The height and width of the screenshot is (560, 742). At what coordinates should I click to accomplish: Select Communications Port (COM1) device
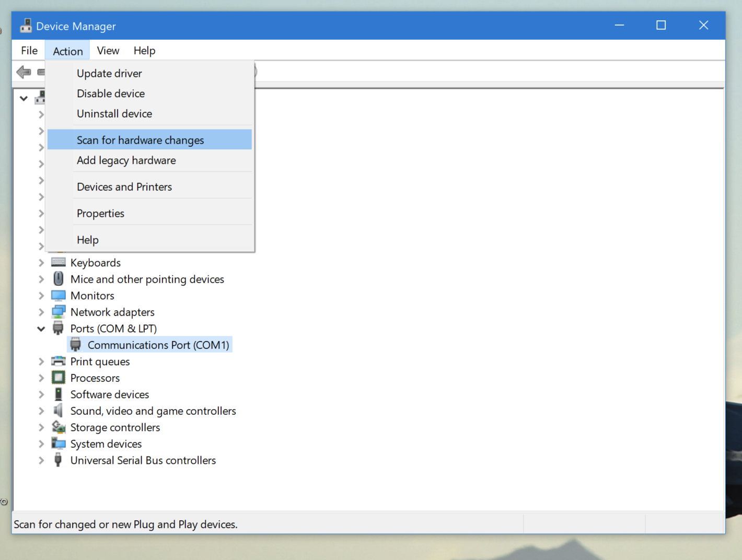click(158, 345)
